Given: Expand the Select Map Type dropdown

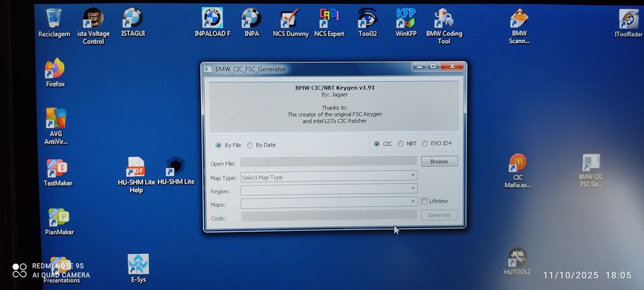Looking at the screenshot, I should 329,176.
